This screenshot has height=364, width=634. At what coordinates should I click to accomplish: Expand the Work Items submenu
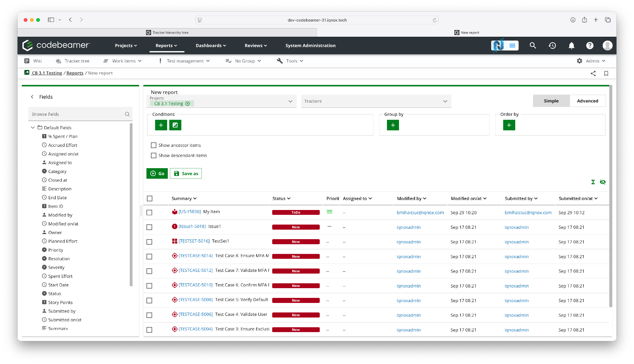point(127,61)
